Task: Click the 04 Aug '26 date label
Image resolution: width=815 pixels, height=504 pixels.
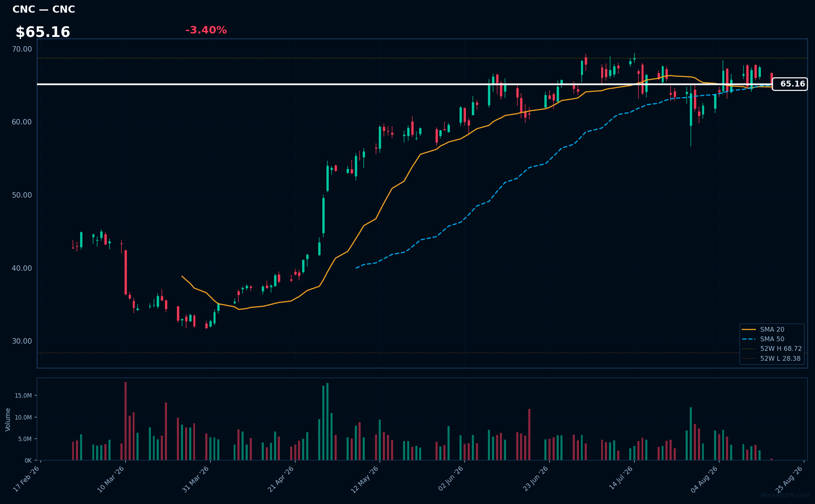Action: (x=704, y=479)
